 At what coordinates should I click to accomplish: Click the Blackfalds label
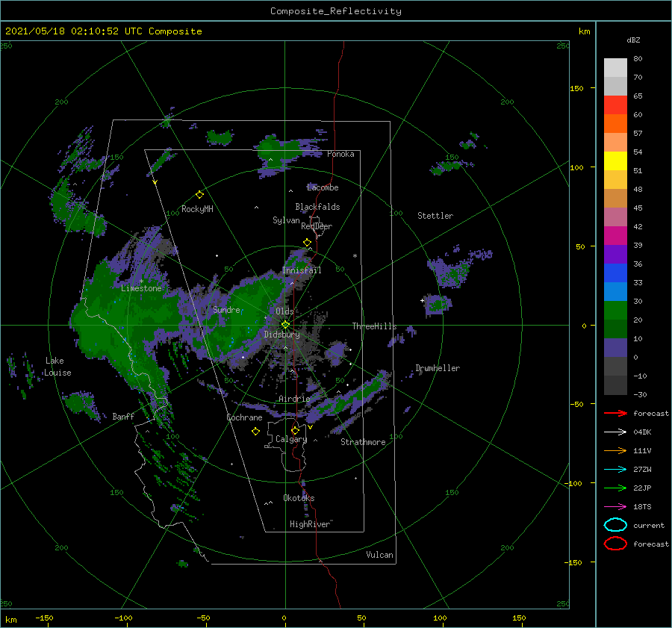317,207
